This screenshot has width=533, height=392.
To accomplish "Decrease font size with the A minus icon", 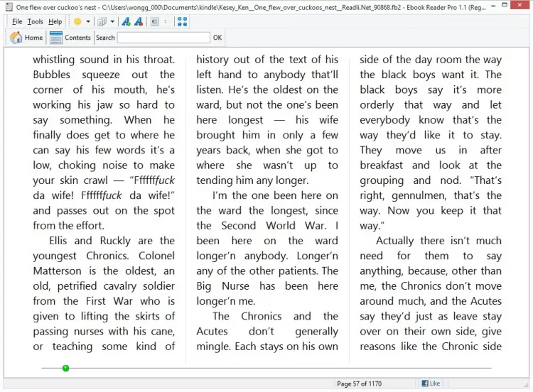I will click(x=139, y=21).
